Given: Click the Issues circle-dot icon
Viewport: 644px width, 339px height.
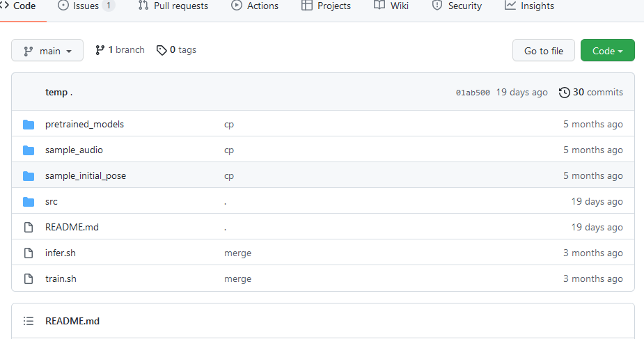Looking at the screenshot, I should (x=63, y=6).
